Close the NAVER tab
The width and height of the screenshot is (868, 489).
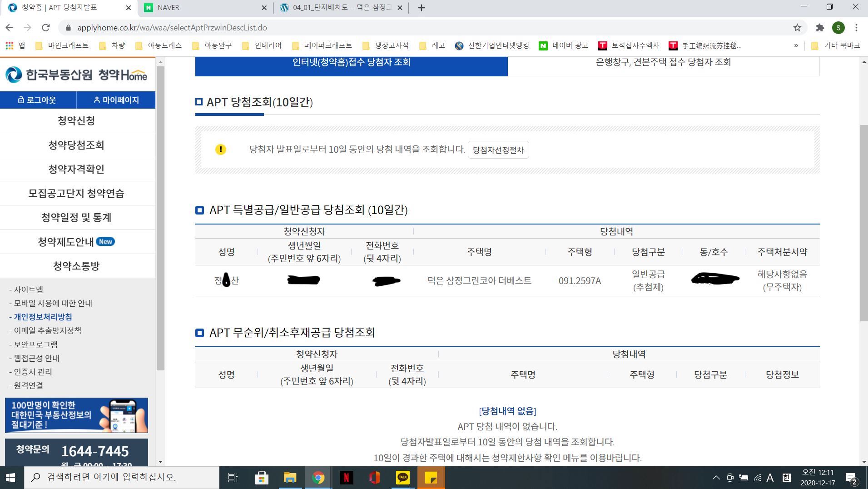click(x=264, y=8)
